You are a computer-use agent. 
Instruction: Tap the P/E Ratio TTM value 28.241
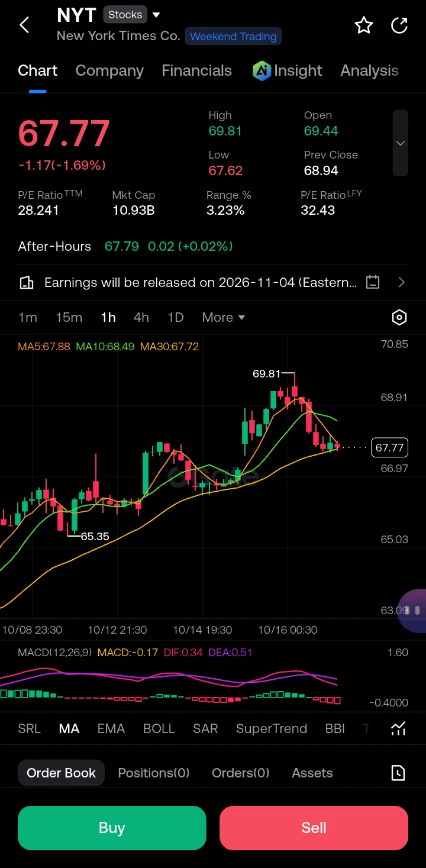[x=38, y=210]
